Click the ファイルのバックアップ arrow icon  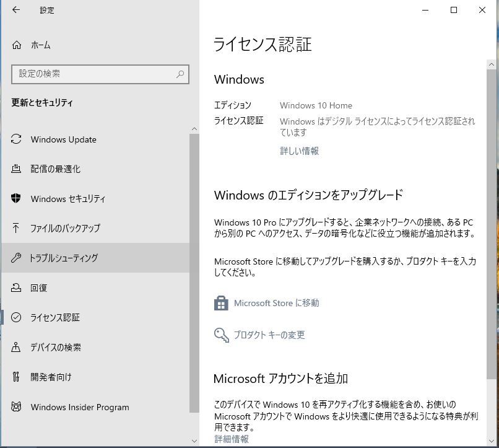(15, 228)
